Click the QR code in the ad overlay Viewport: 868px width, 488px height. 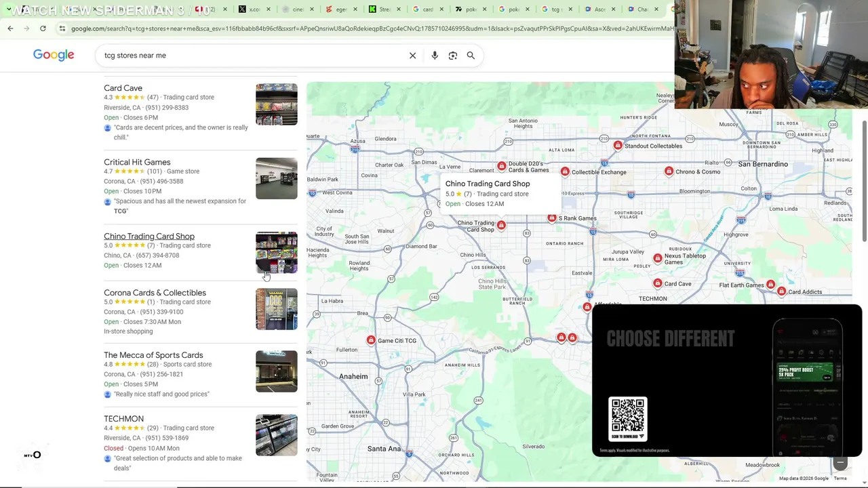point(628,415)
